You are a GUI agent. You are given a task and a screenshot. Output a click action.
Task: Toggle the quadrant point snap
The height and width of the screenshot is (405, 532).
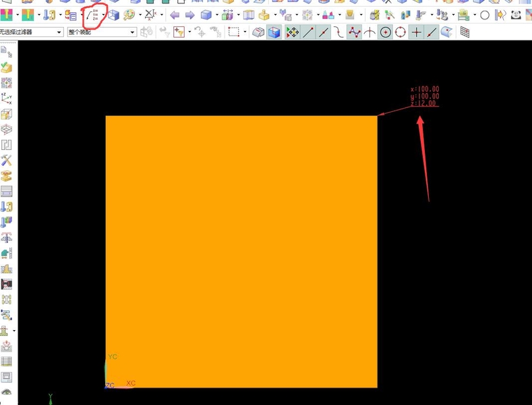tap(401, 32)
